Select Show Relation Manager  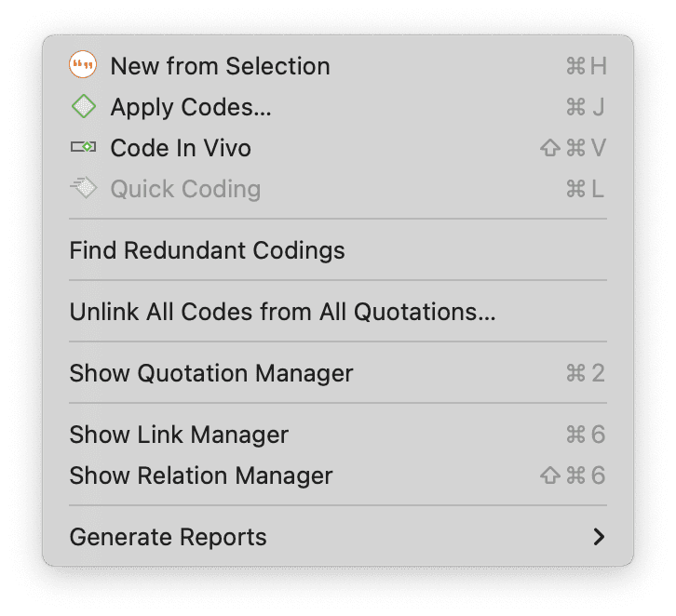[338, 475]
